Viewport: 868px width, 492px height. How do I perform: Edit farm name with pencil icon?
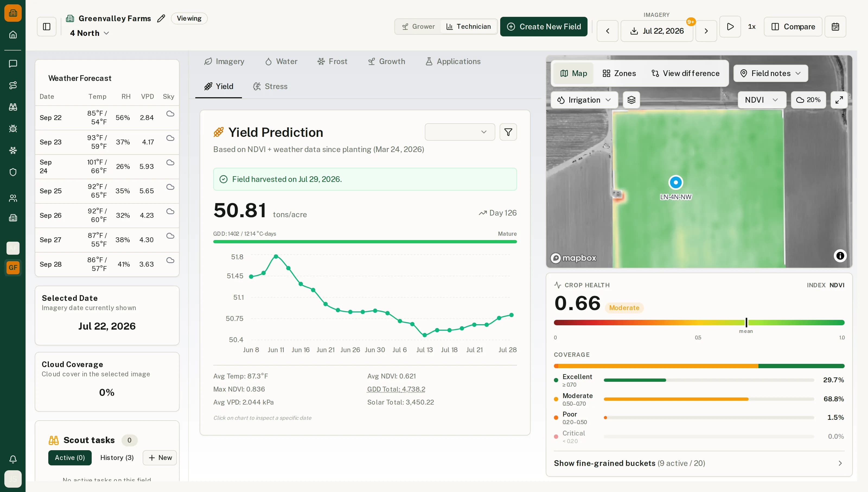coord(161,18)
